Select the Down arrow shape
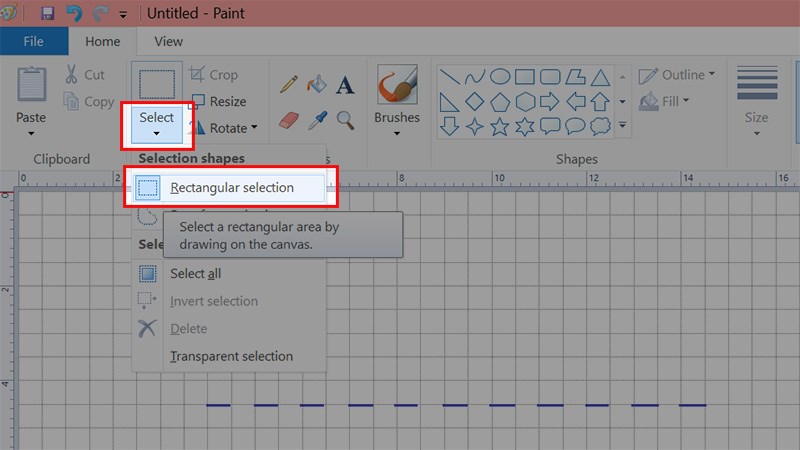 point(449,126)
